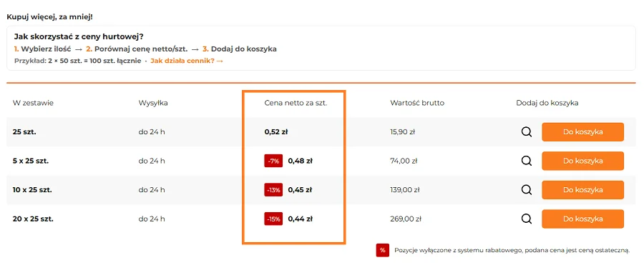The height and width of the screenshot is (265, 644).
Task: Click the 'Przykład: 2 × 50 szt.' example text
Action: click(77, 61)
